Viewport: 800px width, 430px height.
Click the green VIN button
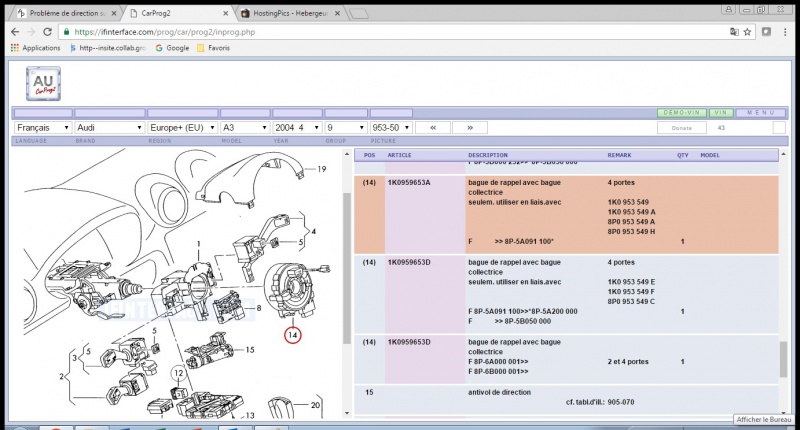tap(721, 113)
